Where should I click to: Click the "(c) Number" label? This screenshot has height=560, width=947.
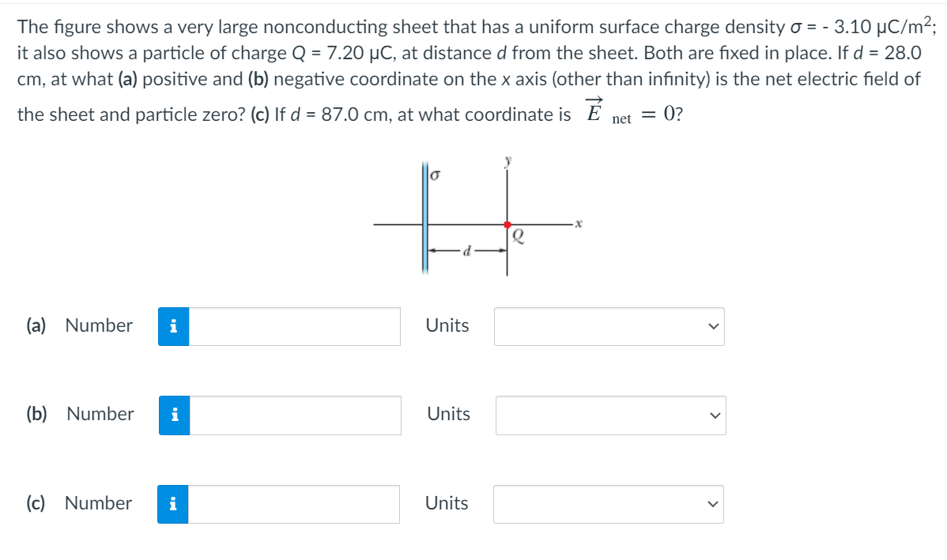[x=78, y=503]
